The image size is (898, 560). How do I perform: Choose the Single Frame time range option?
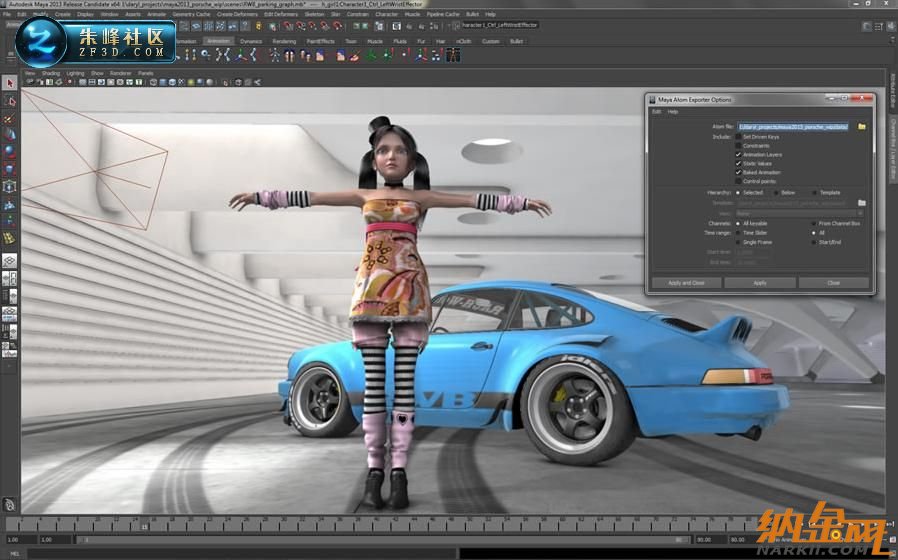(x=739, y=242)
